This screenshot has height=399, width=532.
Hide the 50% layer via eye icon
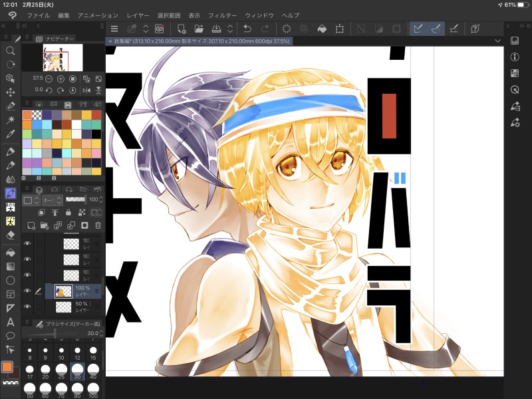[27, 307]
